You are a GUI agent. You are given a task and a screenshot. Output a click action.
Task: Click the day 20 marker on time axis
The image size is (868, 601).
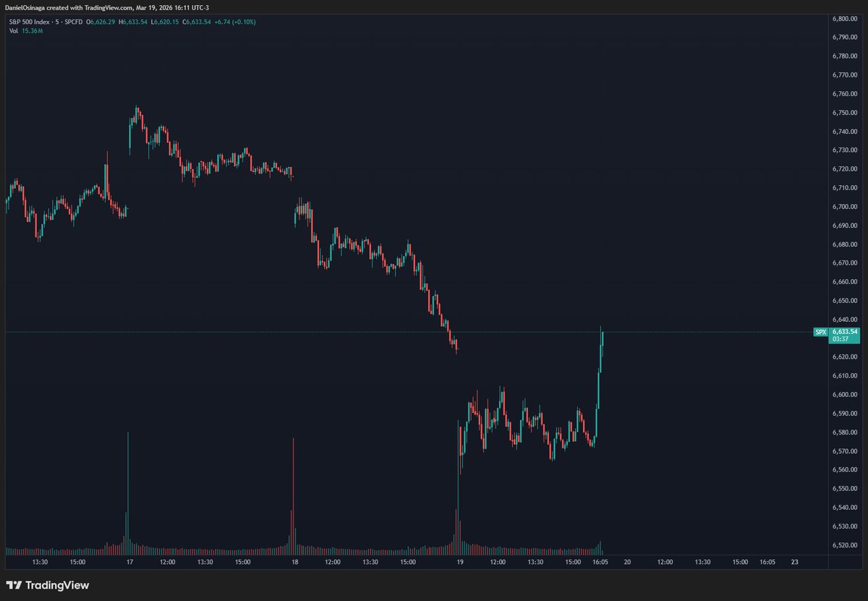(627, 562)
